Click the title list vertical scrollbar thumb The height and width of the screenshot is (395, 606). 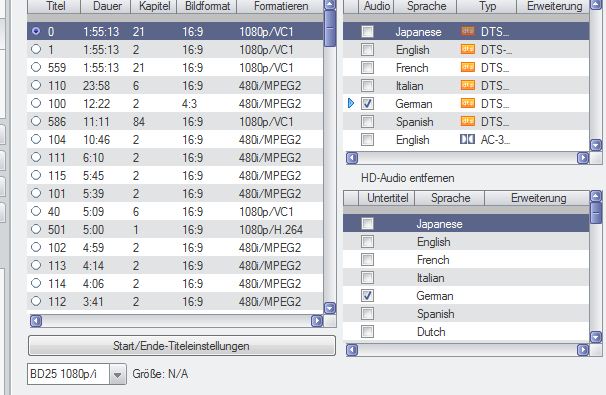[330, 29]
